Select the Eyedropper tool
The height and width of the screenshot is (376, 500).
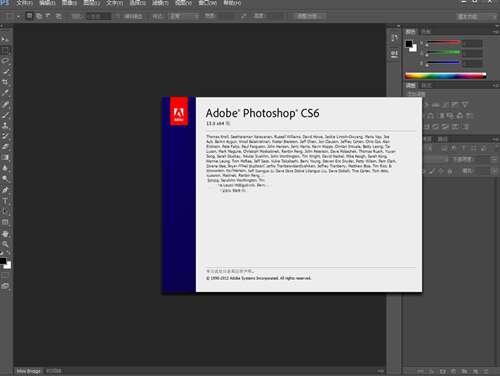(5, 93)
